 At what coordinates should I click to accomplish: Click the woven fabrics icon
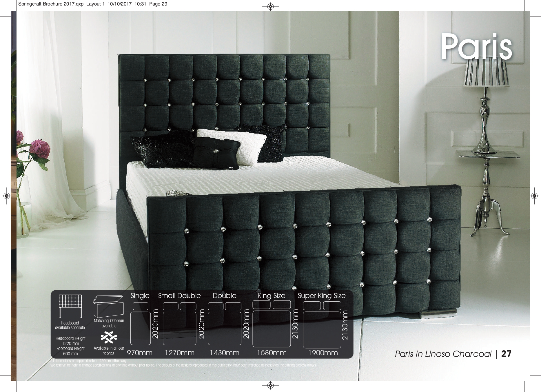point(109,338)
